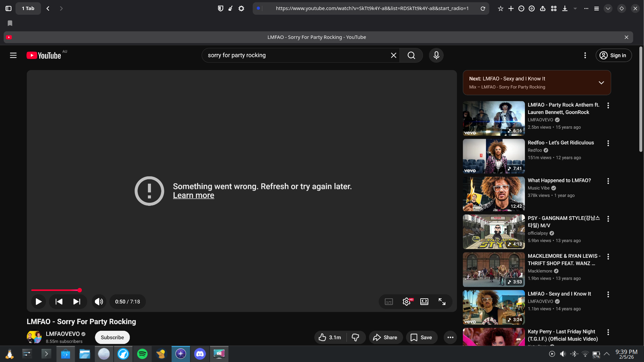644x362 pixels.
Task: Open the browser three-dot overflow menu
Action: pyautogui.click(x=586, y=8)
